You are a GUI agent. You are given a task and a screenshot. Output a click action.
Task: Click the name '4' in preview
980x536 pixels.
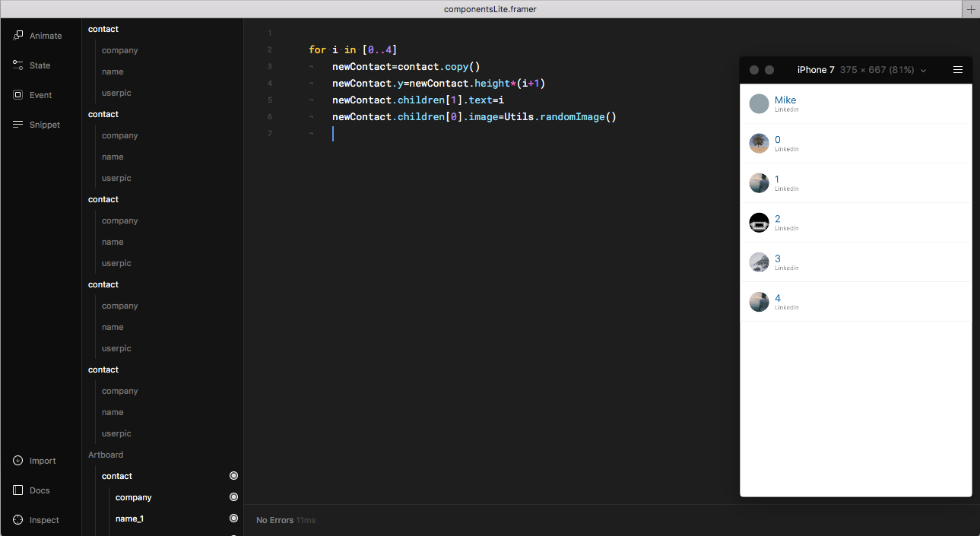point(778,298)
